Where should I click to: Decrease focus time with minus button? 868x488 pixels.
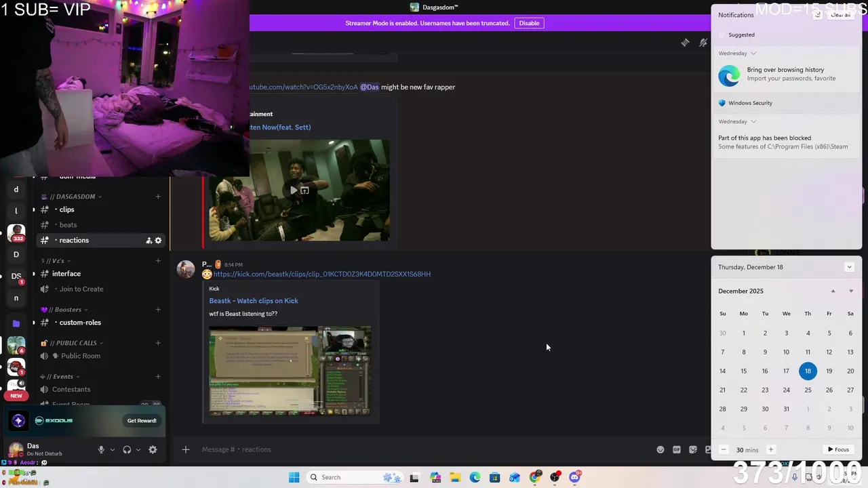point(724,449)
